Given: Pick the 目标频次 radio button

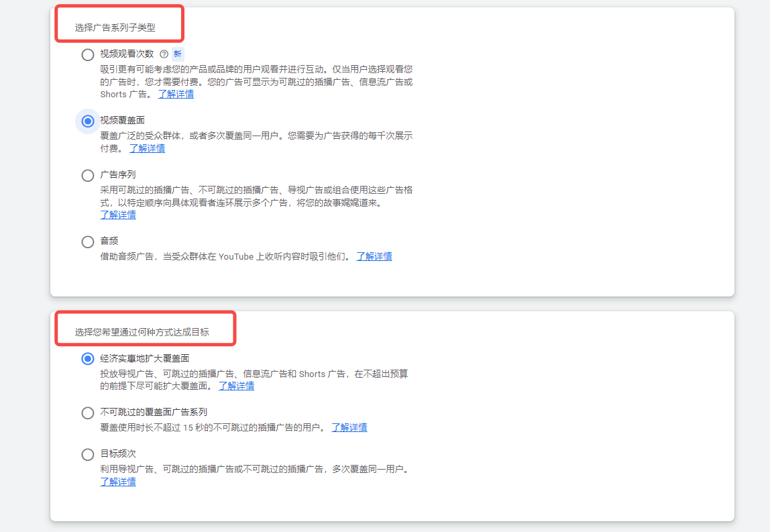Looking at the screenshot, I should click(88, 455).
